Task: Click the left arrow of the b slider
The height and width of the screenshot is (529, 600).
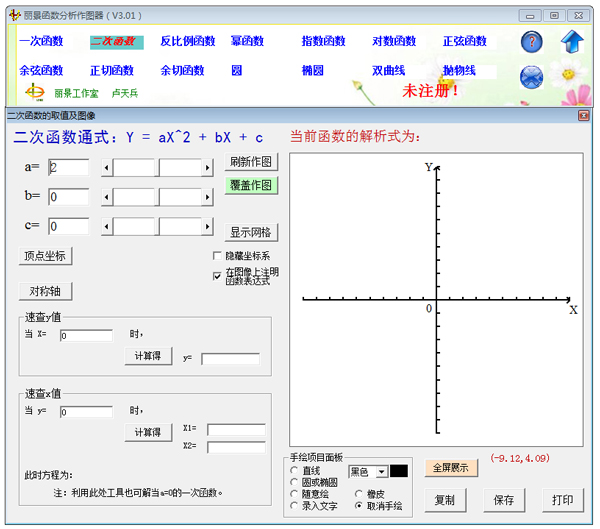Action: tap(107, 197)
